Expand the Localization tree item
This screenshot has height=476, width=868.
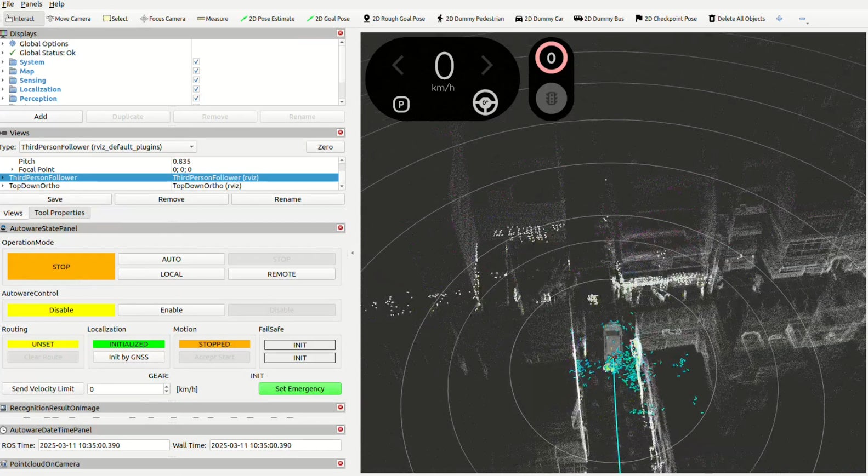(3, 89)
